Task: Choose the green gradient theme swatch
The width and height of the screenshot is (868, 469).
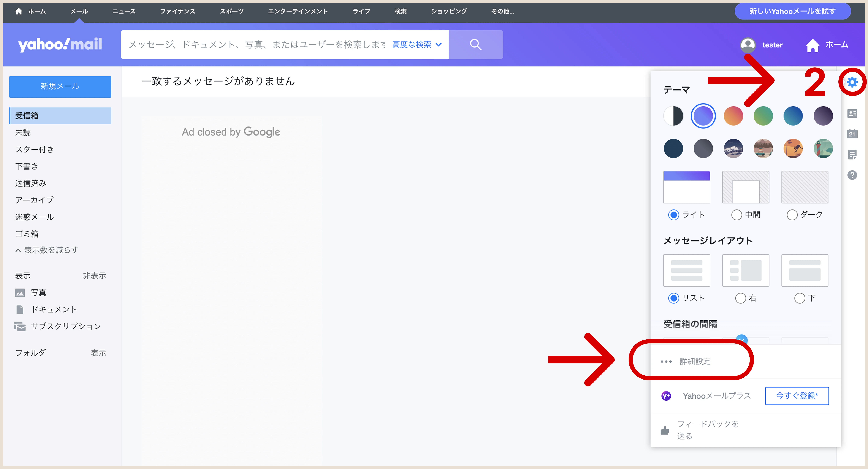Action: tap(763, 116)
